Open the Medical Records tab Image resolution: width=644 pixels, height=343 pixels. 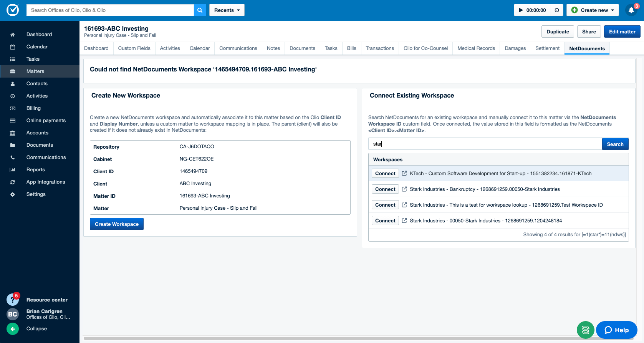coord(476,48)
